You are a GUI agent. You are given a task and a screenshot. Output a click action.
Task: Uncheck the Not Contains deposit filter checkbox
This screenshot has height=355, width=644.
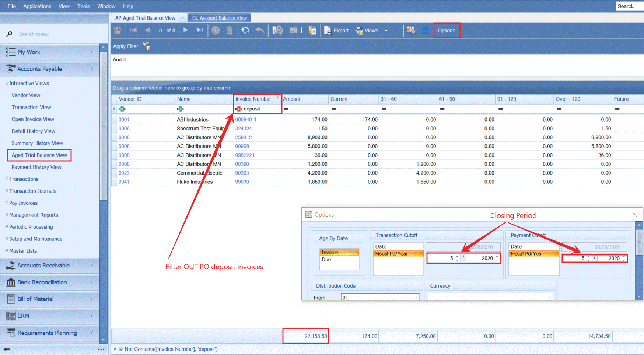click(121, 349)
